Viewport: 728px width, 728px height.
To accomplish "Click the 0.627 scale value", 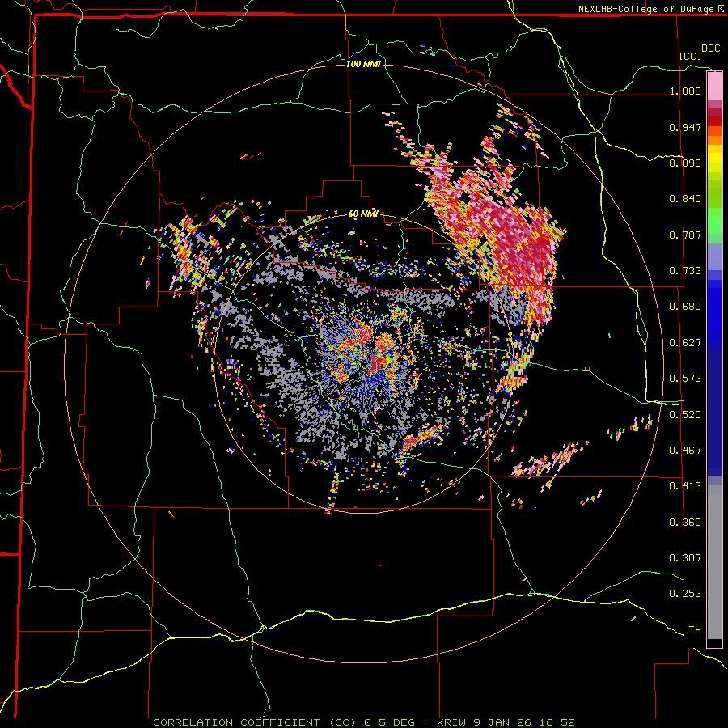I will click(685, 343).
